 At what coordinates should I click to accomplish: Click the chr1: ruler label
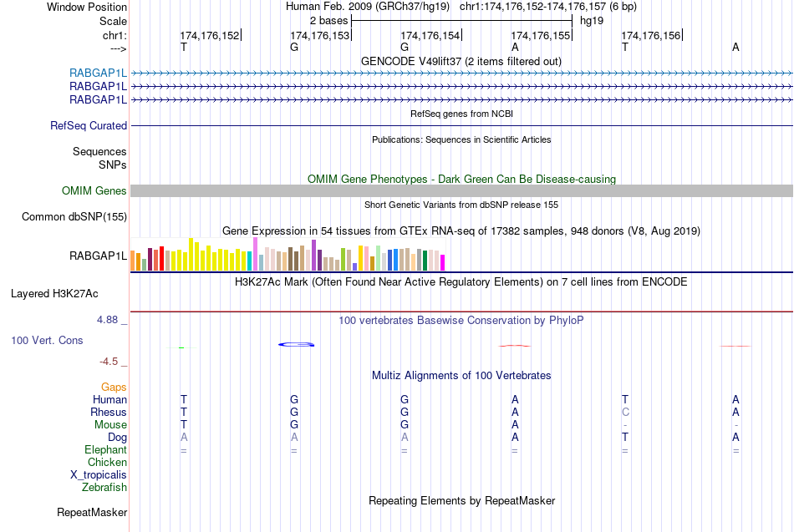coord(115,35)
